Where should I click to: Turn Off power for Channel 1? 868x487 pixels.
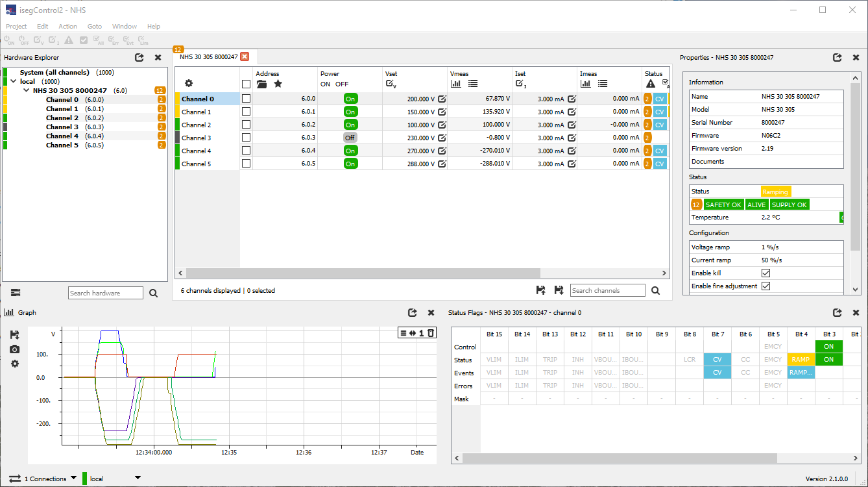(350, 111)
